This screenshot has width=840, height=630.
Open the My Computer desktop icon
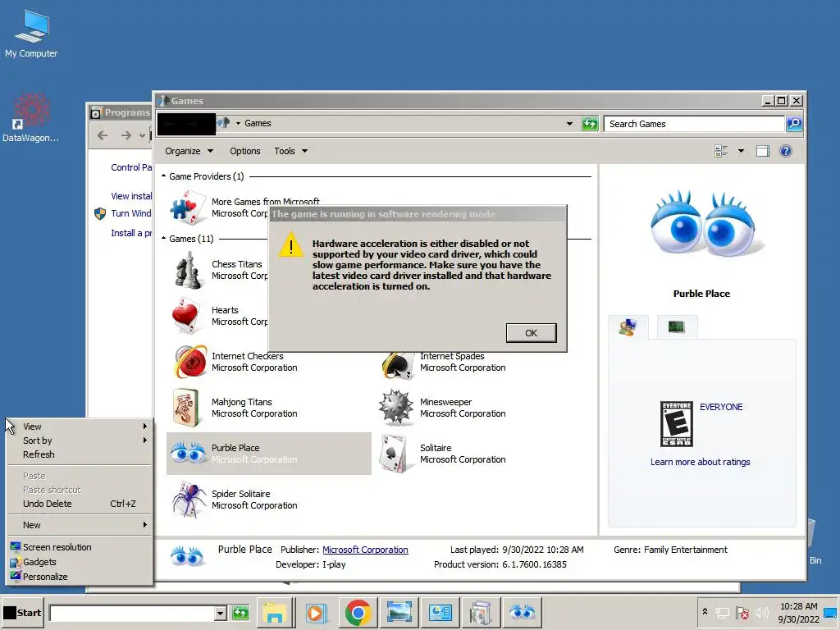click(31, 33)
